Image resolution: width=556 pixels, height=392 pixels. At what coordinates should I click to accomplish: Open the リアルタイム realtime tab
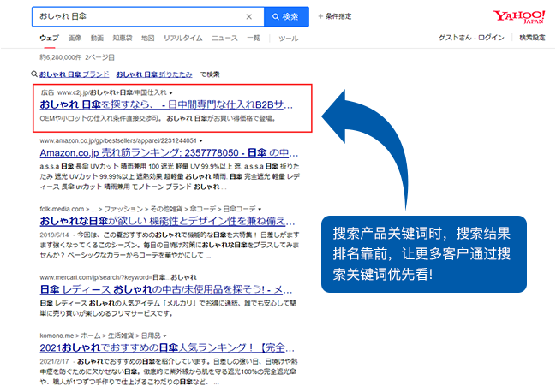(x=183, y=39)
